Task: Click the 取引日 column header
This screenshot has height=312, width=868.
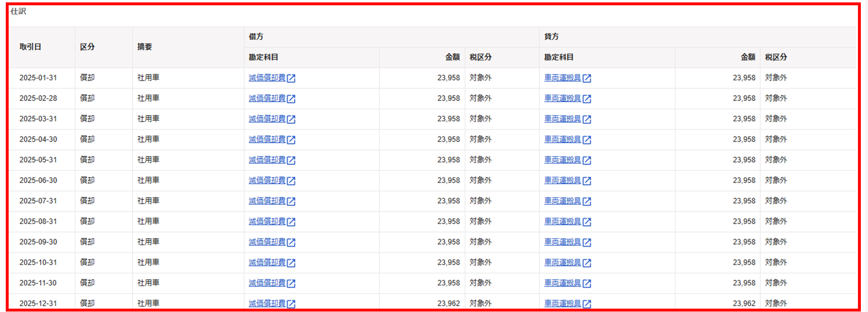Action: tap(30, 47)
